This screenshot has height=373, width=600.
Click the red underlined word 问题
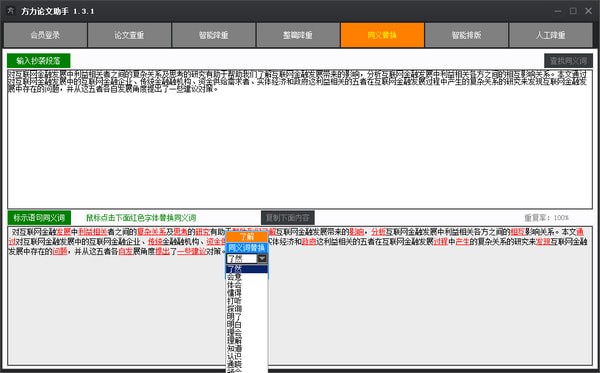[x=60, y=251]
